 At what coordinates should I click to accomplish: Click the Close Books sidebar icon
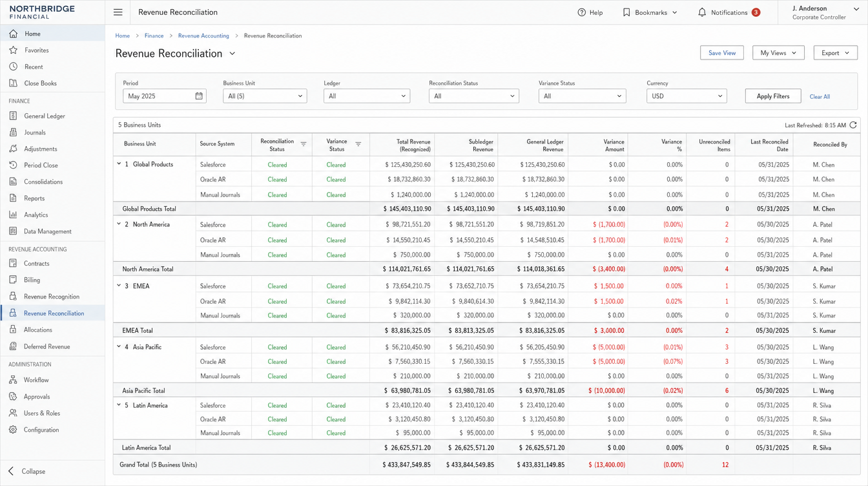13,83
